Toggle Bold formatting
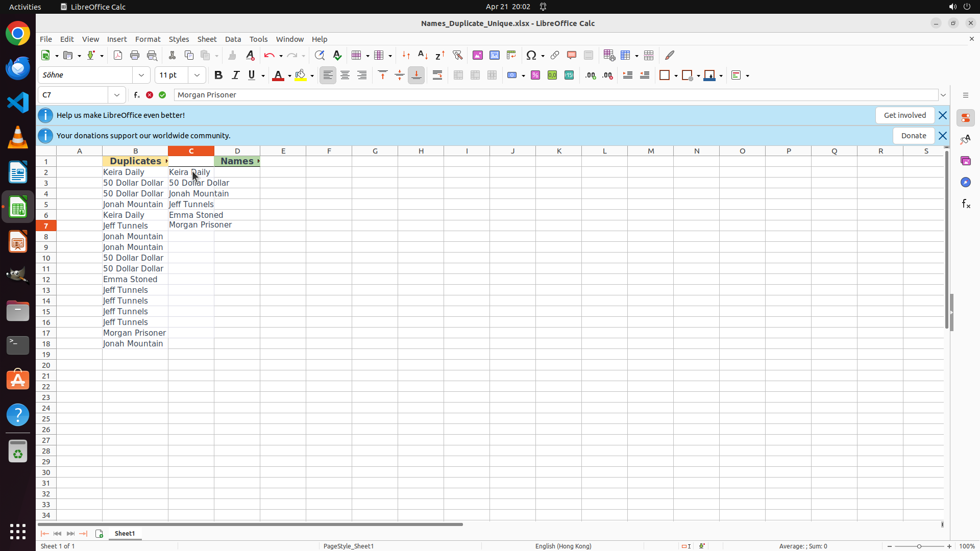The image size is (980, 551). tap(218, 76)
